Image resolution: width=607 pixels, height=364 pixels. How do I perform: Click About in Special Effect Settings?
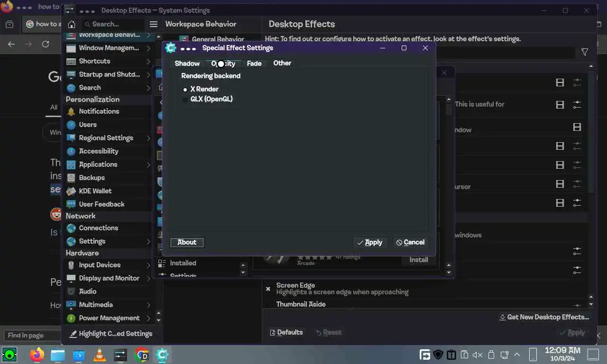click(187, 242)
